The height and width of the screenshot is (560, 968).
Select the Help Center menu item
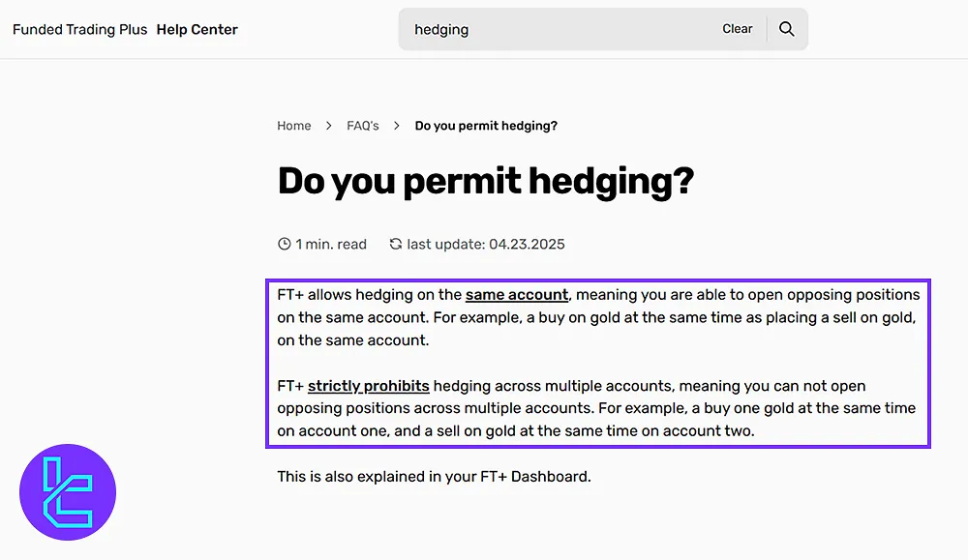point(197,29)
